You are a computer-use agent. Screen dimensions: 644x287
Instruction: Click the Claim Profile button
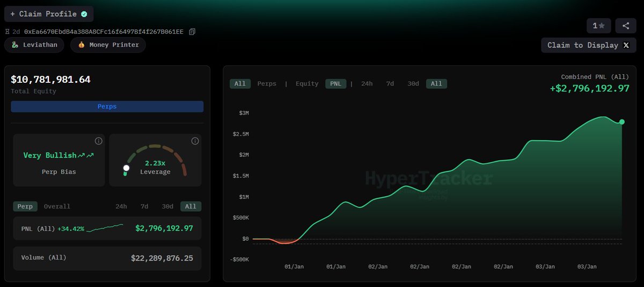pyautogui.click(x=49, y=14)
